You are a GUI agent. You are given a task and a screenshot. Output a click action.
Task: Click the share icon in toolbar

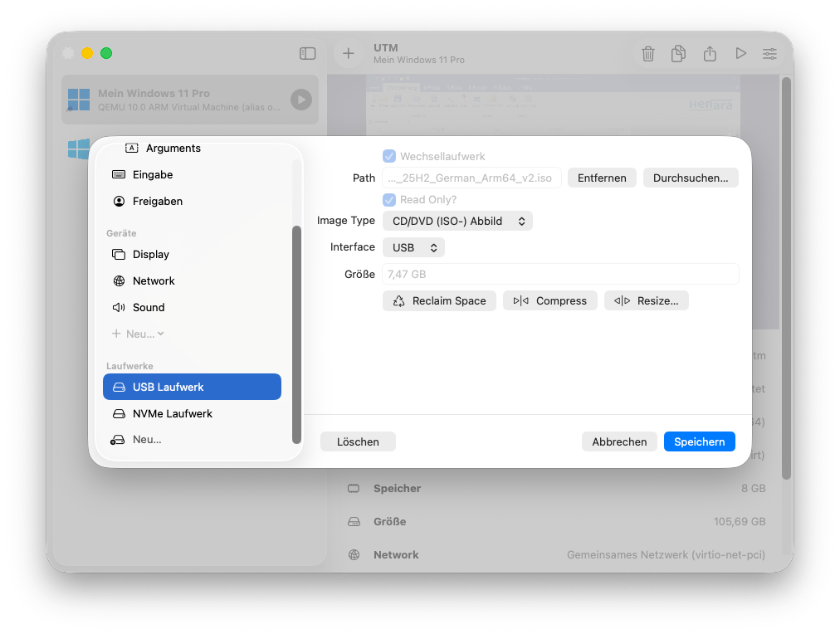coord(710,54)
